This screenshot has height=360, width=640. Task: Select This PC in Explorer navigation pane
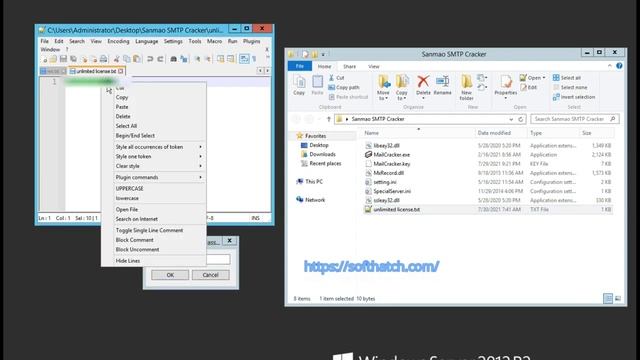coord(310,182)
